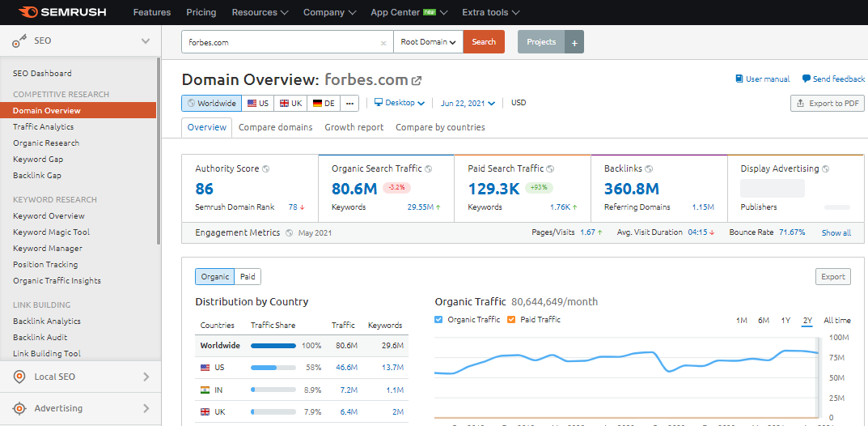Click the Semrush logo

click(61, 12)
